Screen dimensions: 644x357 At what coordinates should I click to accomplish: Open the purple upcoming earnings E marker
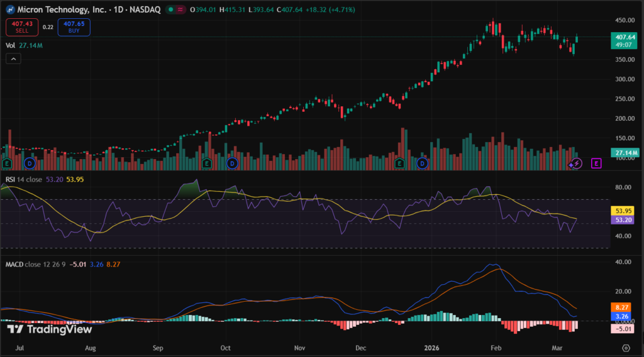point(596,163)
